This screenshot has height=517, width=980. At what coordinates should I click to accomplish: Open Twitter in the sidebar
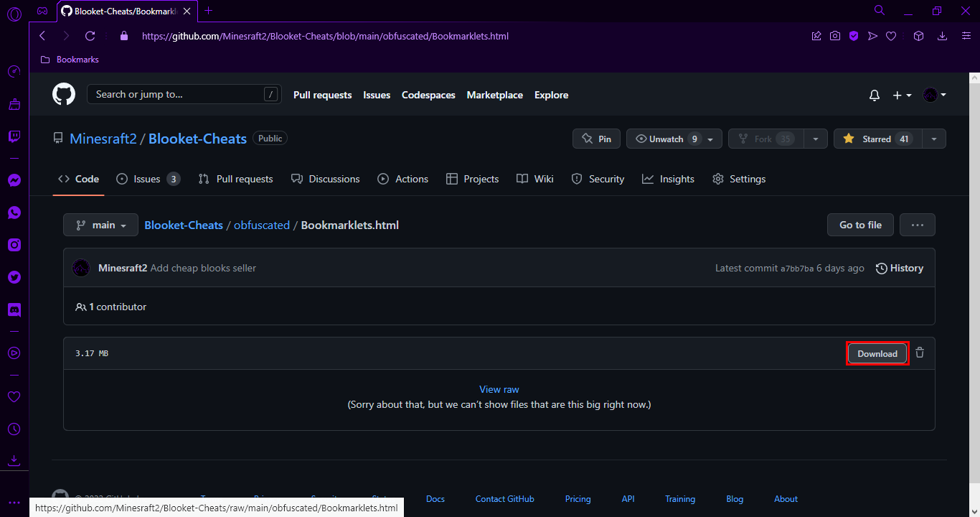point(14,277)
